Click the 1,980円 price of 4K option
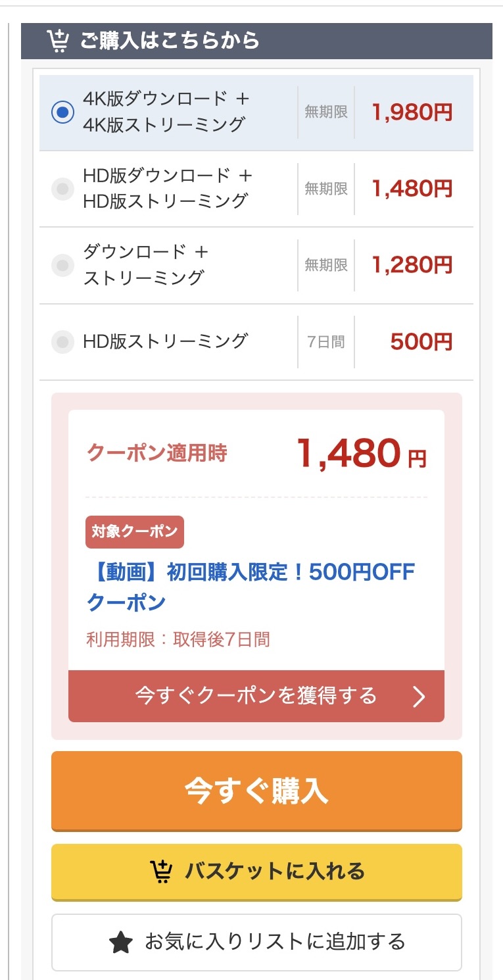 click(412, 112)
